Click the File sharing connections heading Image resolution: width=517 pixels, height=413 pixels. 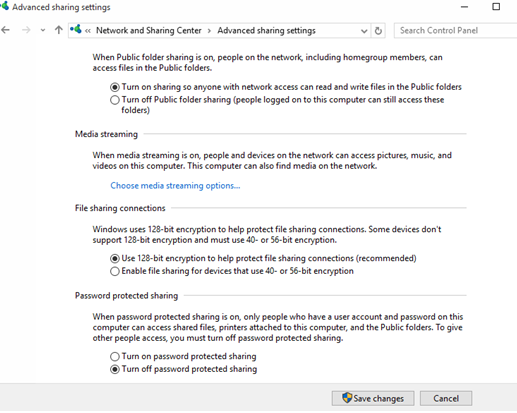click(x=120, y=208)
